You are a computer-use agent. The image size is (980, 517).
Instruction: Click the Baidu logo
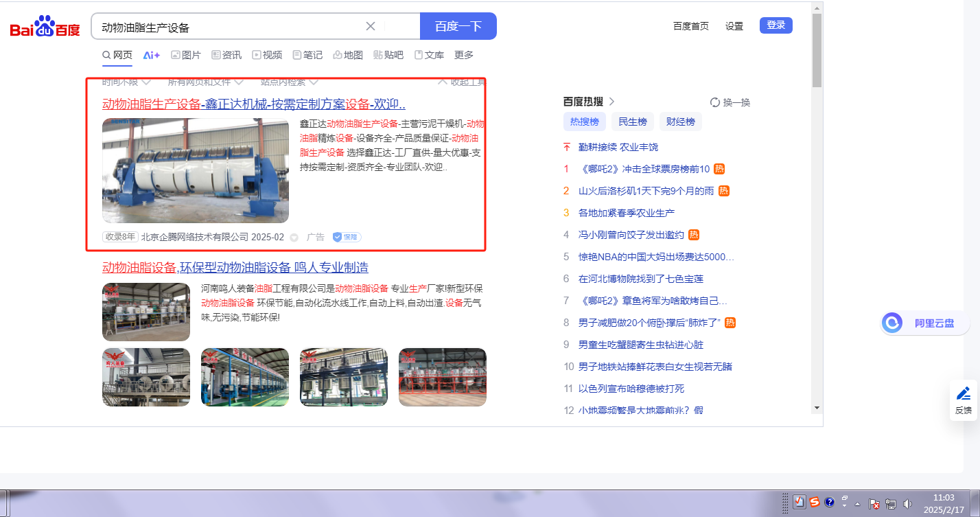coord(45,27)
